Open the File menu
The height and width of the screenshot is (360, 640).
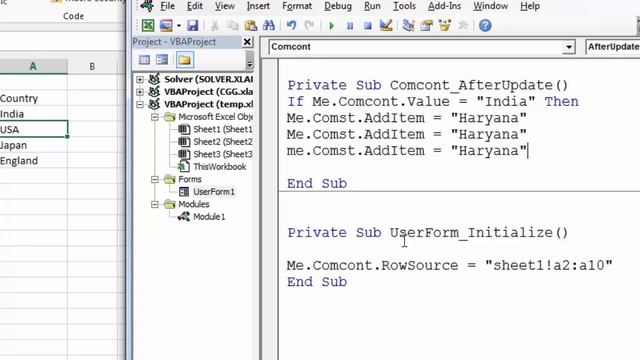point(167,6)
